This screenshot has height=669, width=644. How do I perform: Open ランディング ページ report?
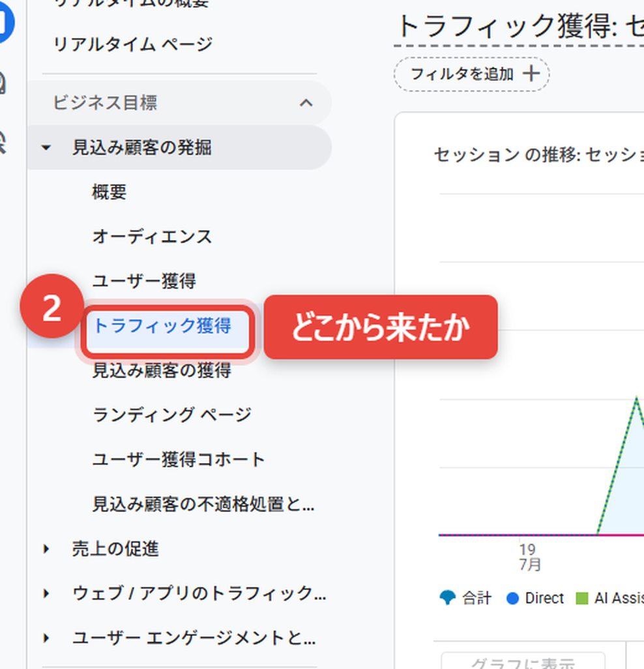(172, 415)
